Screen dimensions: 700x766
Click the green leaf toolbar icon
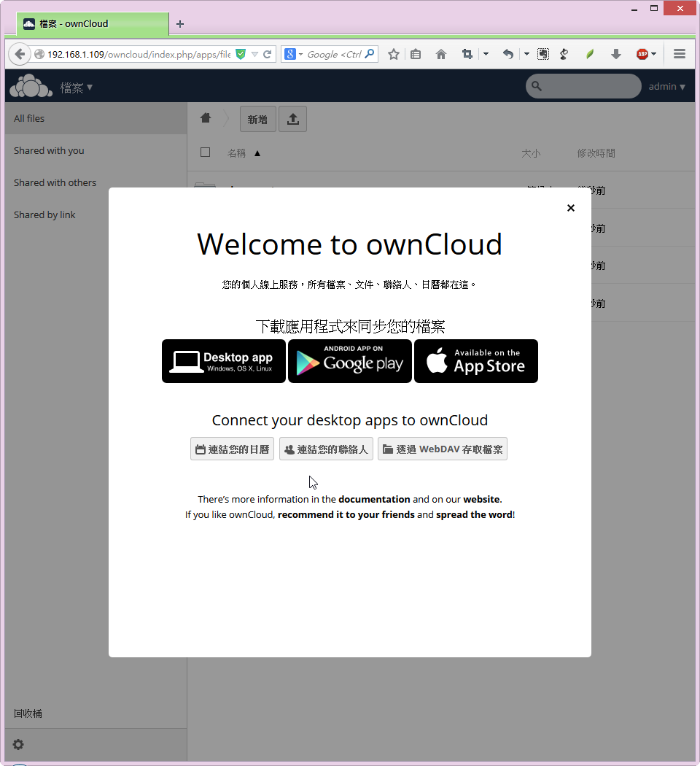(x=590, y=54)
